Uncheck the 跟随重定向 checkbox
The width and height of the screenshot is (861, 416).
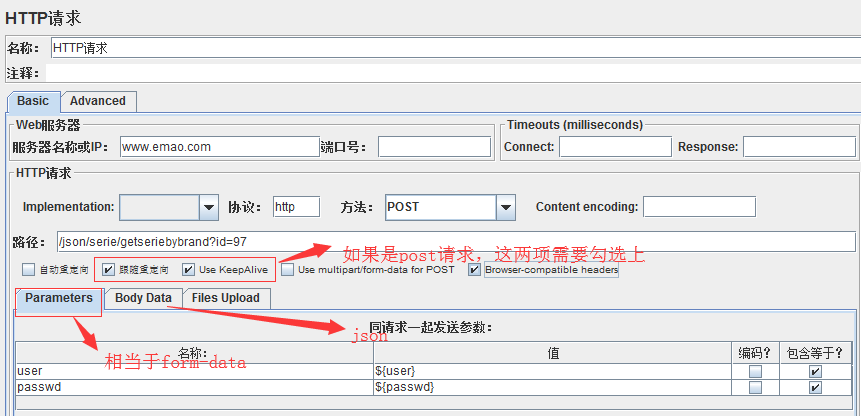[108, 269]
